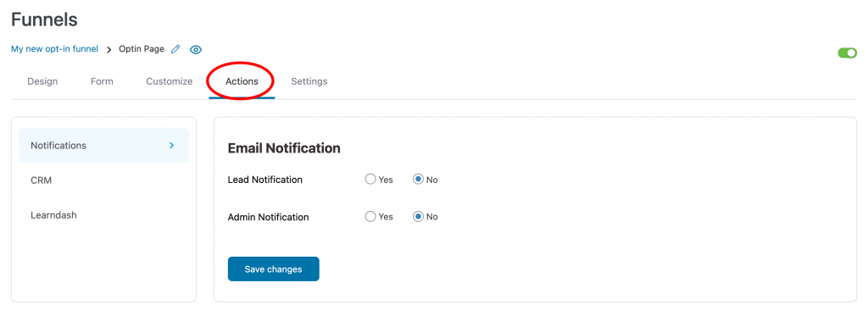Image resolution: width=868 pixels, height=316 pixels.
Task: Open My new opt-in funnel link
Action: [x=55, y=49]
